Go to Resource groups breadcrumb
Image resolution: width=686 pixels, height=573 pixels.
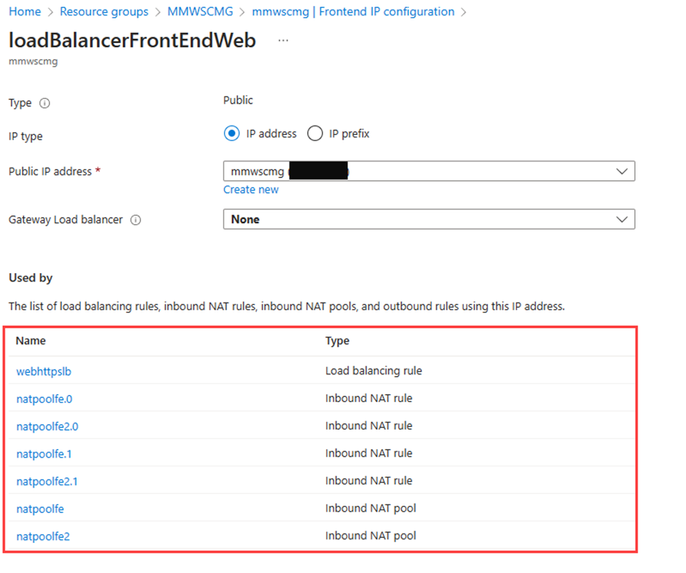[104, 12]
